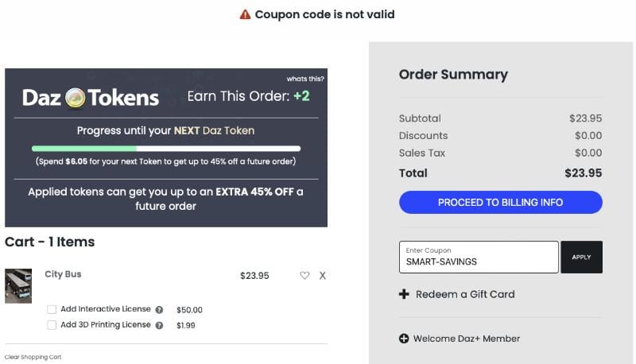Click the "Coupon code is not valid" message
636x364 pixels.
coord(324,14)
